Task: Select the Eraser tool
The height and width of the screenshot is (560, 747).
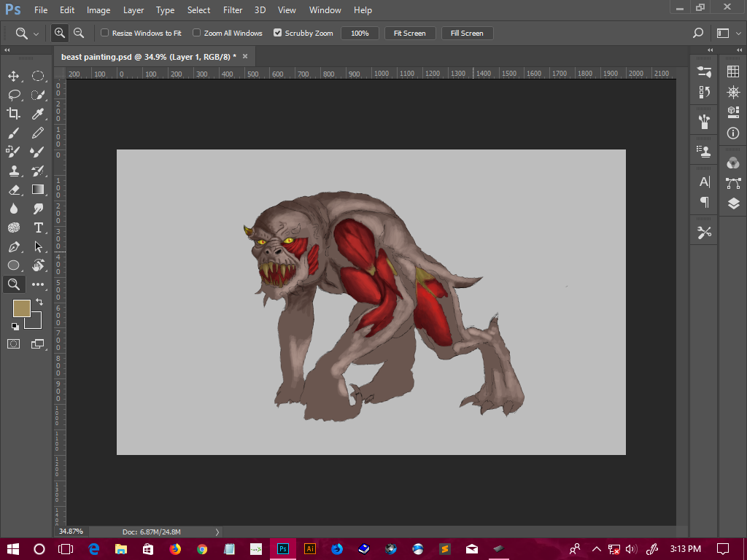Action: coord(13,189)
